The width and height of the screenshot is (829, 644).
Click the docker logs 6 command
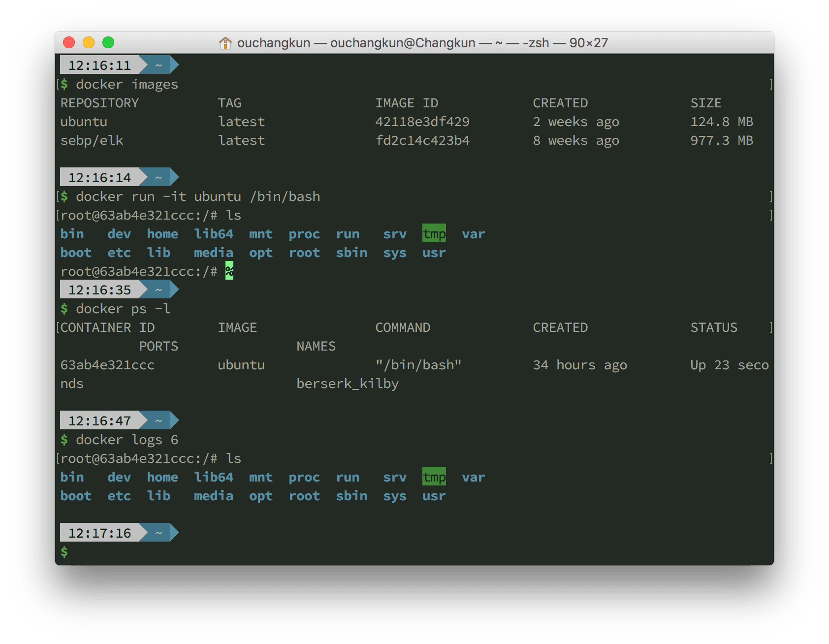(127, 440)
